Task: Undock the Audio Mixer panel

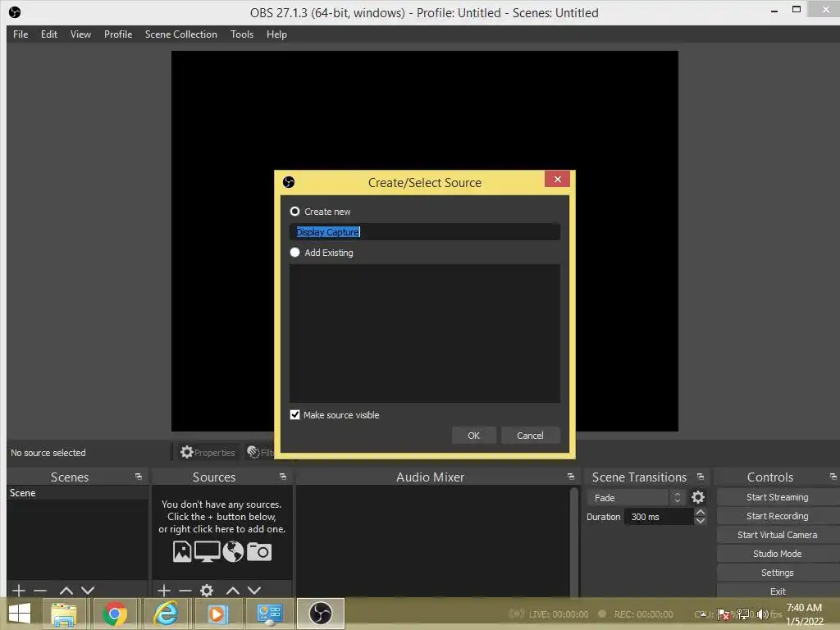Action: (571, 477)
